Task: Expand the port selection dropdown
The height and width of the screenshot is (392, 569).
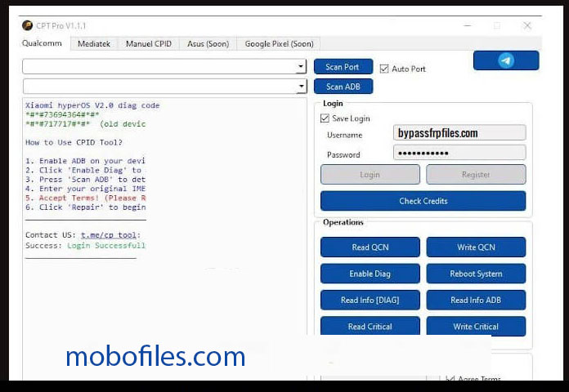Action: [x=301, y=66]
